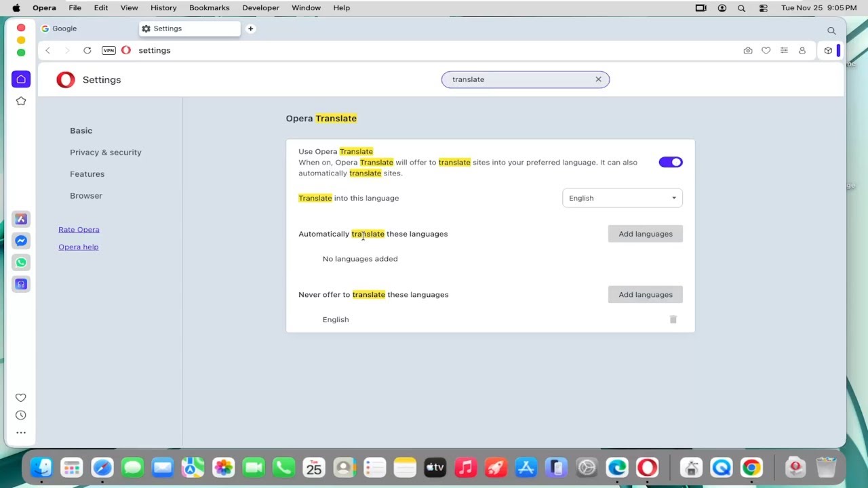The width and height of the screenshot is (868, 488).
Task: Open Apple TV from the Dock
Action: click(x=435, y=468)
